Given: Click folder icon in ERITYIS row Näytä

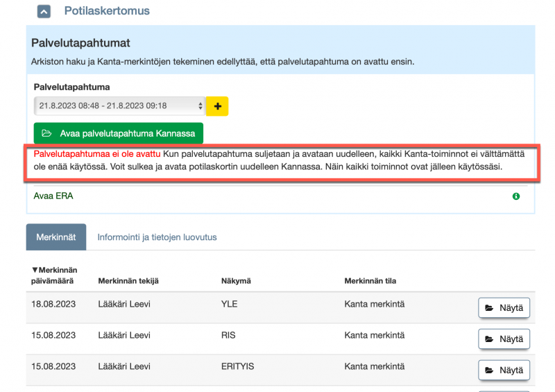Looking at the screenshot, I should (x=489, y=370).
